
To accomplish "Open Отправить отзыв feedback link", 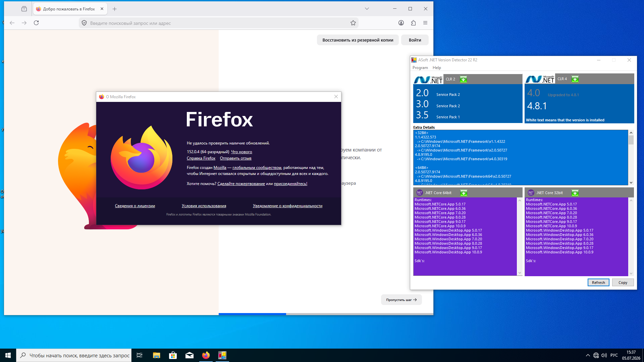I will point(235,158).
